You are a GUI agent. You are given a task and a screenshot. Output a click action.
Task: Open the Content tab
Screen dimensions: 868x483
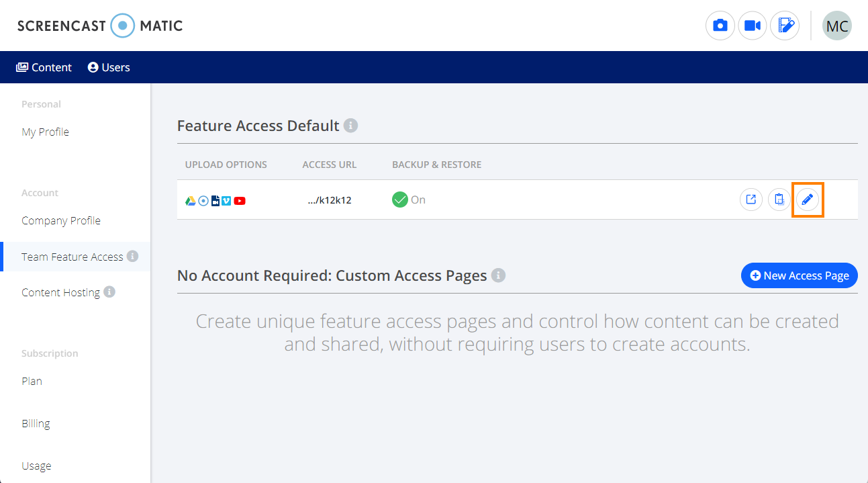tap(44, 67)
